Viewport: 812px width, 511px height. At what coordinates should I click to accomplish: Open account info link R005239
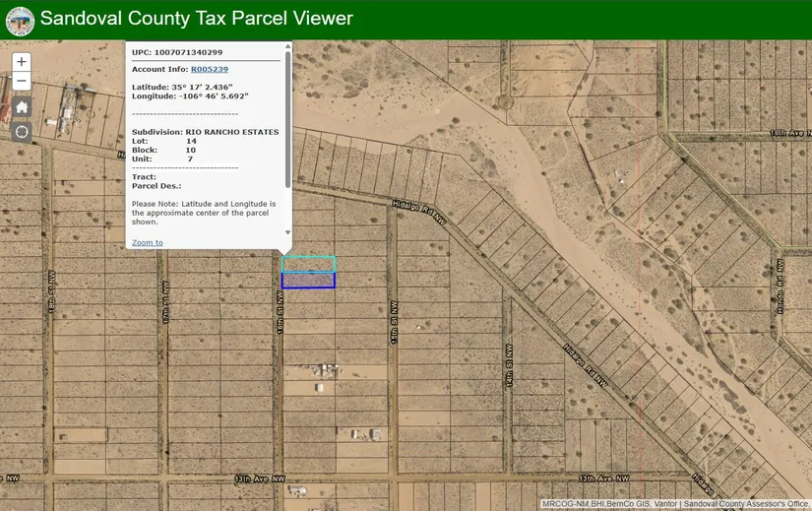[x=209, y=70]
